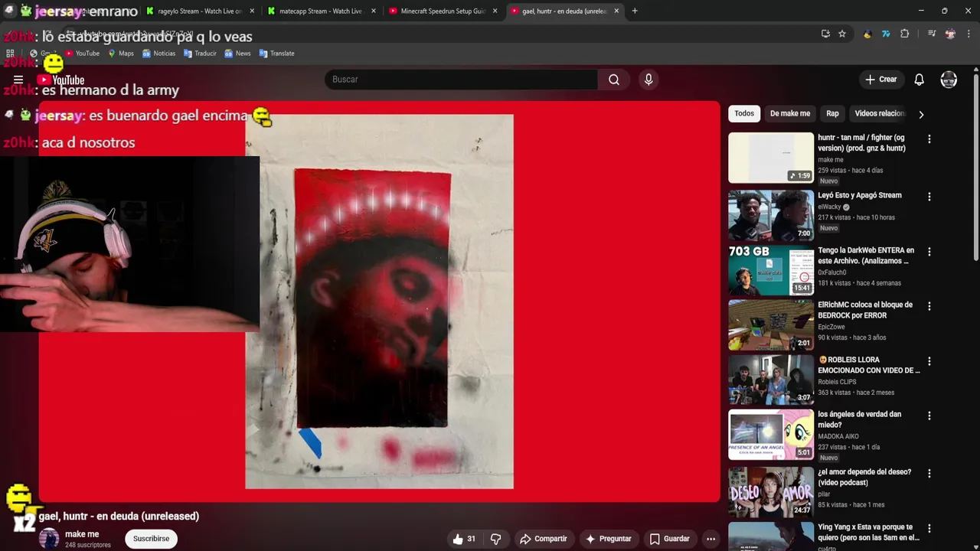Bookmark this page with the star
Viewport: 980px width, 551px height.
(842, 34)
